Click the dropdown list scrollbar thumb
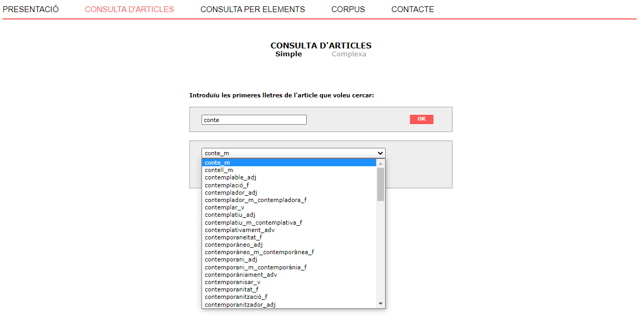This screenshot has height=322, width=644. tap(380, 184)
